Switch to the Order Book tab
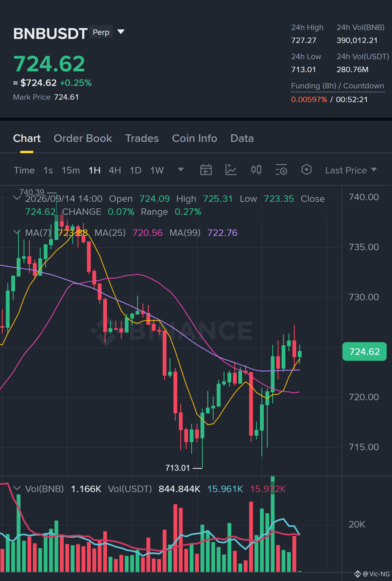Screen dimensions: 392x581 pyautogui.click(x=83, y=138)
